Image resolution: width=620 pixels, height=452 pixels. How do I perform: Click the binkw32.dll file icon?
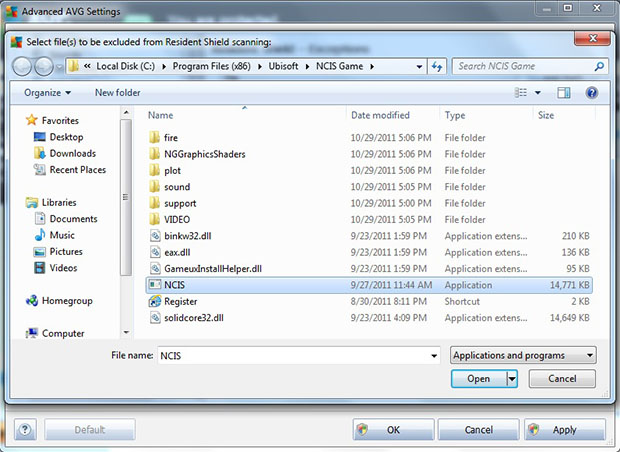click(x=155, y=236)
